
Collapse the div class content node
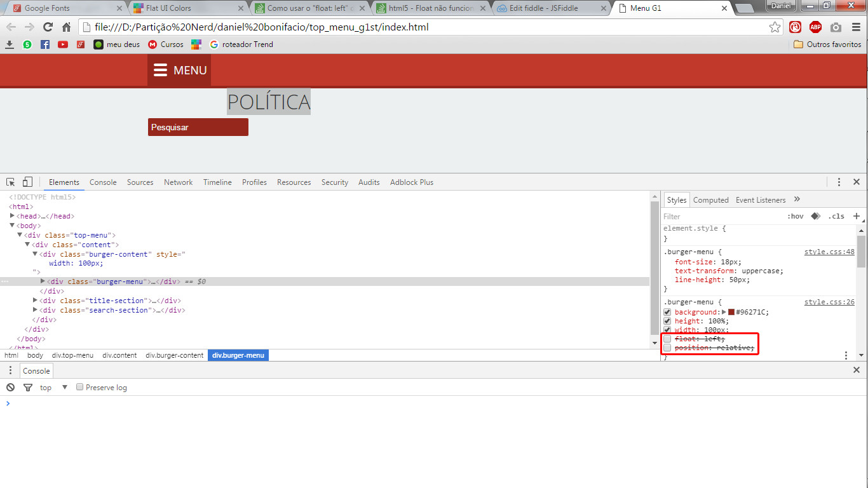click(x=27, y=245)
